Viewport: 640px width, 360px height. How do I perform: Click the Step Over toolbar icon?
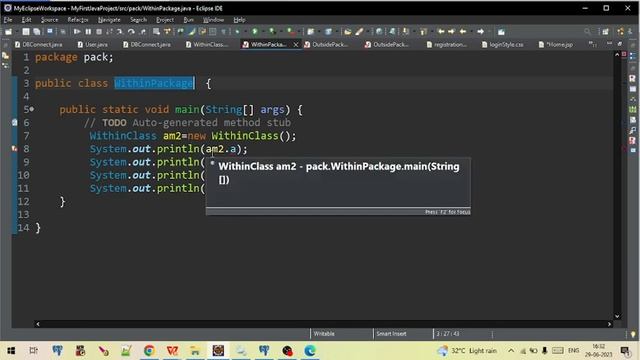[x=131, y=31]
